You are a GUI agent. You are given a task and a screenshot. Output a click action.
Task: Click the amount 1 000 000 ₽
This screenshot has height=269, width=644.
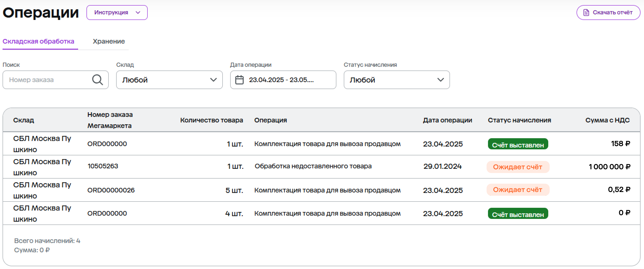(609, 167)
